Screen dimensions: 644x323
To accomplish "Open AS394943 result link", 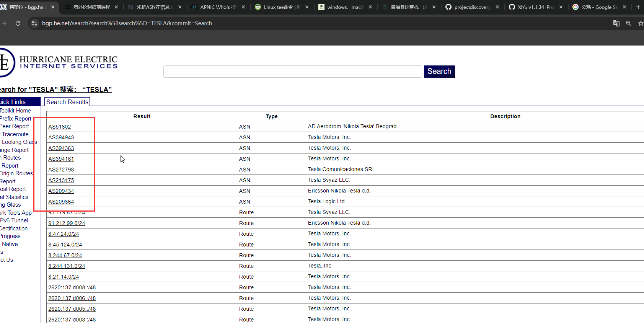I will 61,137.
